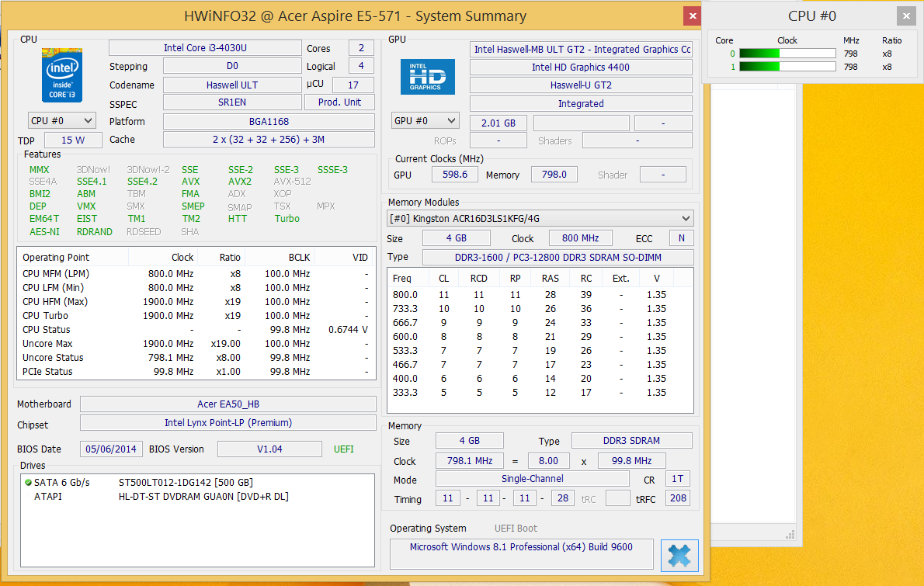The image size is (924, 586).
Task: Click the 15 W TDP value
Action: coord(73,140)
